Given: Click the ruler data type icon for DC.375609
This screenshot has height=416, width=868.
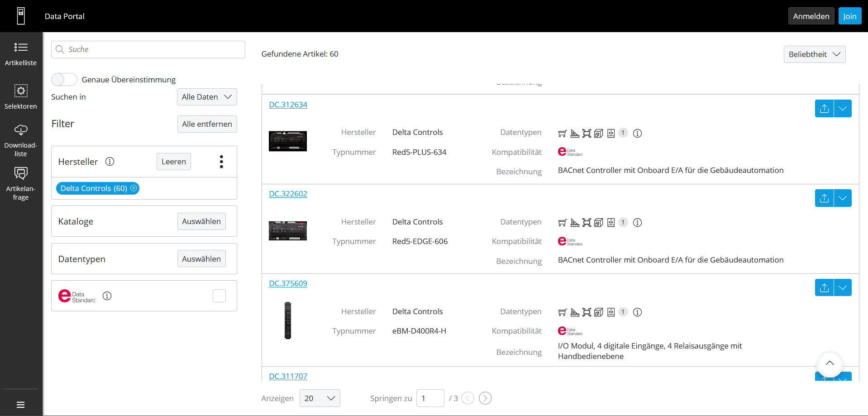Looking at the screenshot, I should click(x=575, y=312).
